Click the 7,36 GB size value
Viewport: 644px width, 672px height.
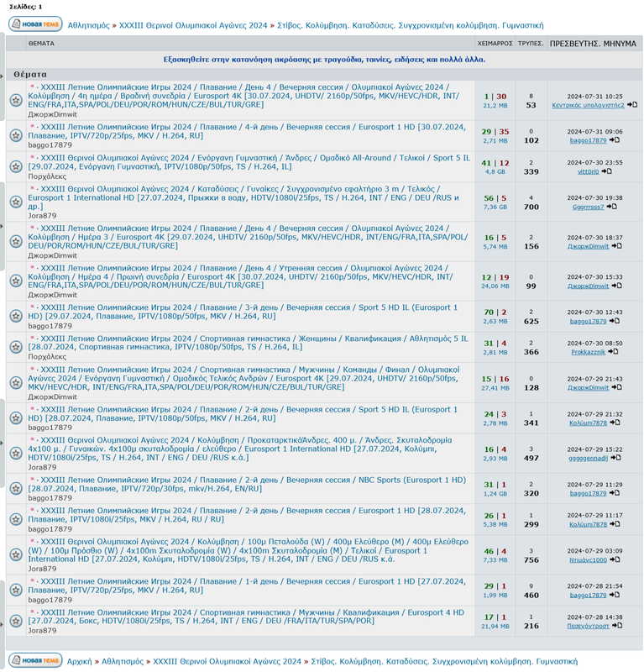click(495, 207)
